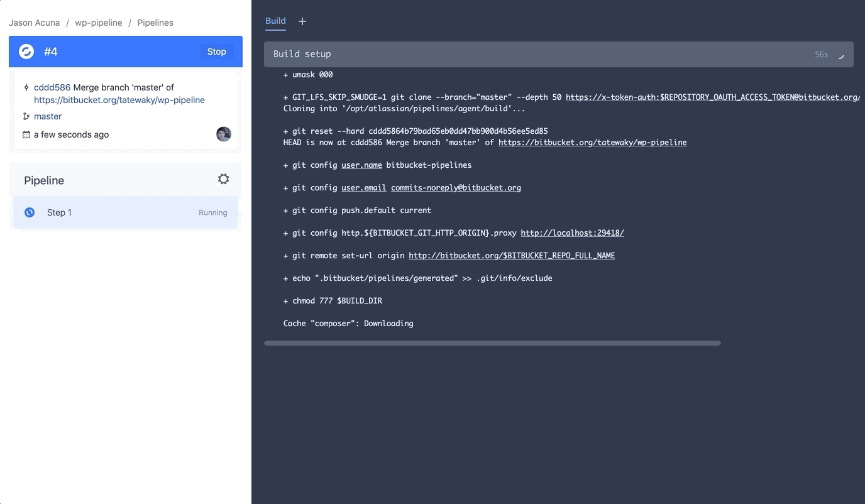Go to Jason Acuna breadcrumb

click(x=35, y=23)
